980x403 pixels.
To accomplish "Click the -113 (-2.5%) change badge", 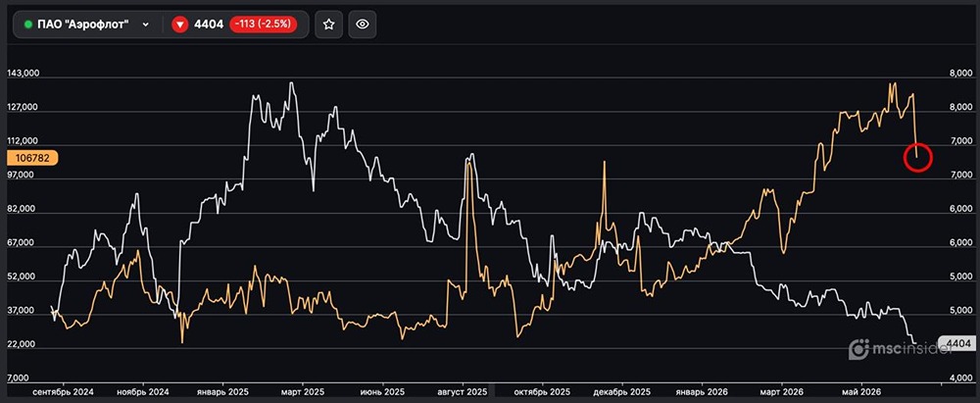I will (x=263, y=25).
